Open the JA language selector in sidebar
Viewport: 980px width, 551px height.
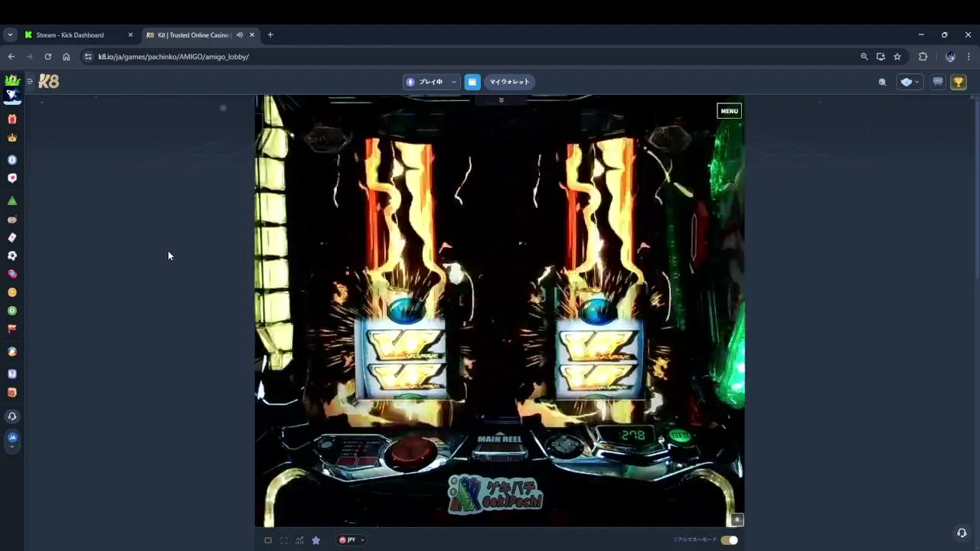[x=12, y=440]
